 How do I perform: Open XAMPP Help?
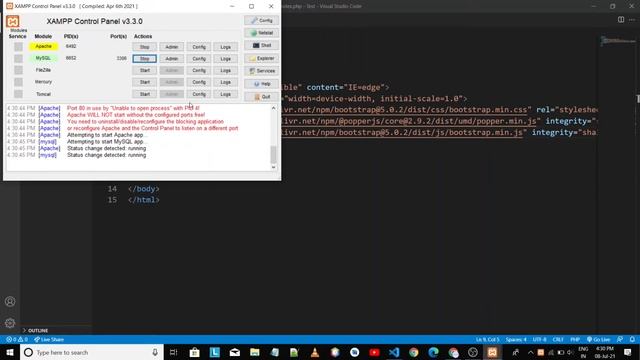click(x=262, y=84)
